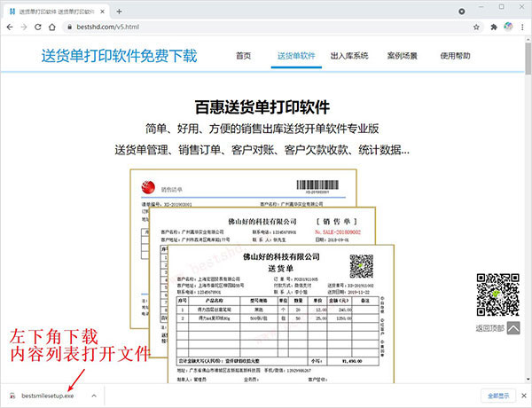
Task: Close the downloads bar with the X
Action: point(524,396)
